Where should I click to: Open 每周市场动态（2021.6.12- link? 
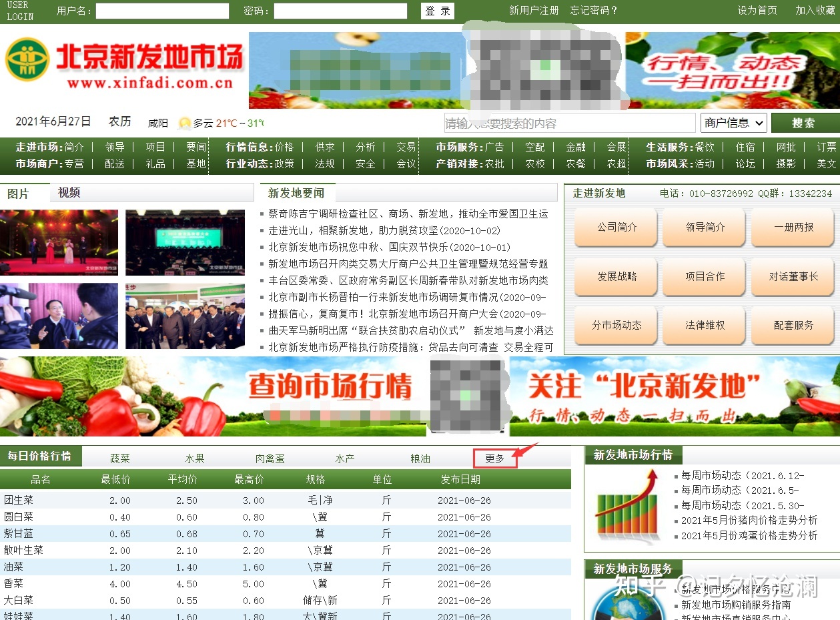point(743,476)
